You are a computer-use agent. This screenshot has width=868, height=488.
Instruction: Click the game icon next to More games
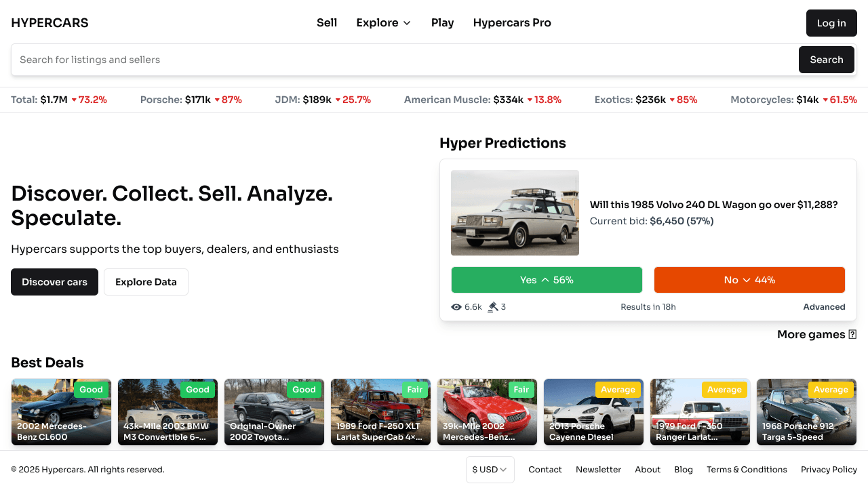pyautogui.click(x=852, y=334)
